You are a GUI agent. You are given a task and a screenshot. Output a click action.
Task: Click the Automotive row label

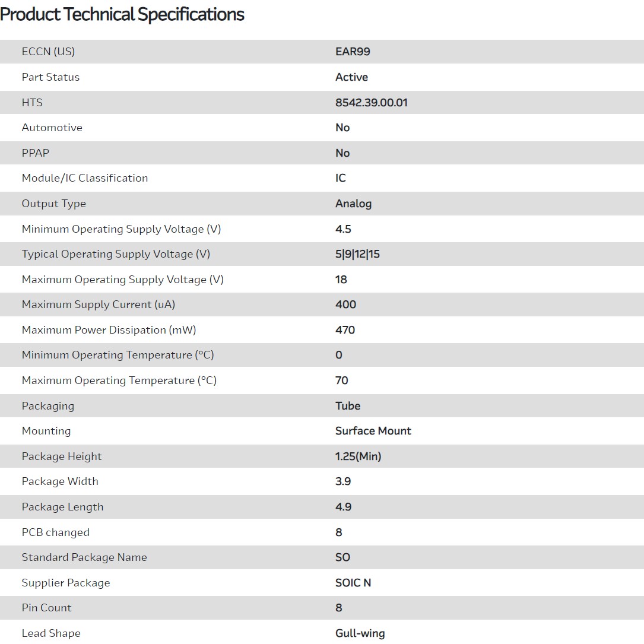pos(52,128)
